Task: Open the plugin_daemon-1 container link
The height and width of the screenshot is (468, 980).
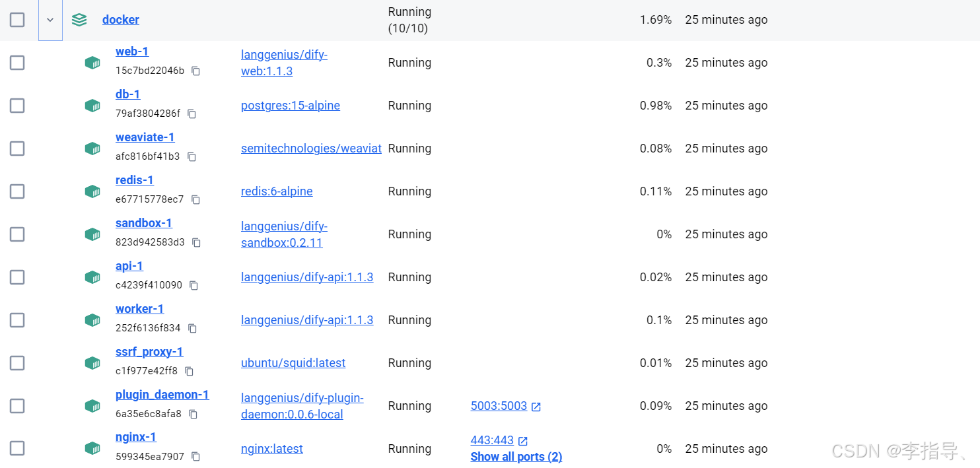Action: [x=162, y=395]
